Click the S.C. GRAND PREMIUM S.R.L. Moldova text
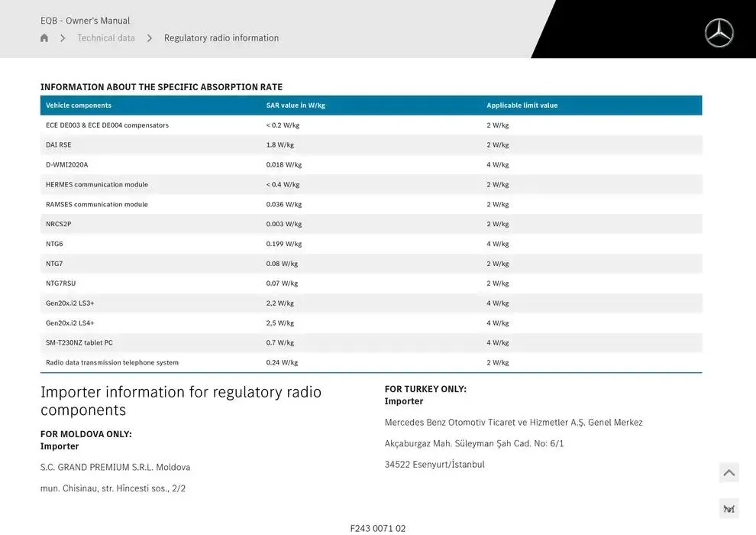The height and width of the screenshot is (535, 756). 115,468
